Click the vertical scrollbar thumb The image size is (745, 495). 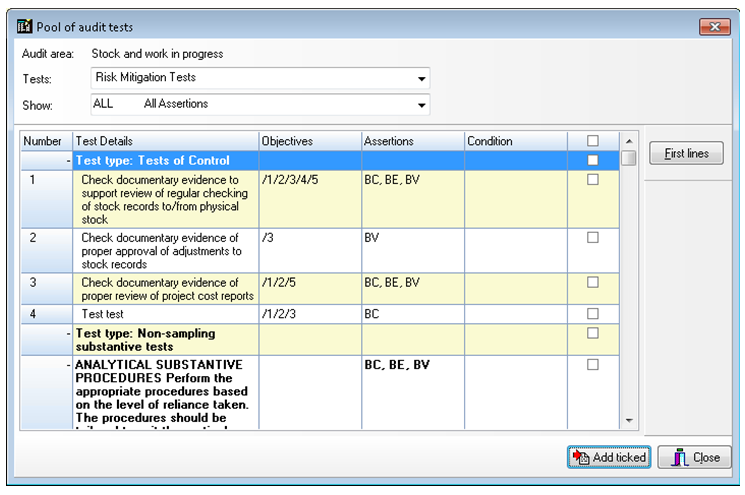629,158
